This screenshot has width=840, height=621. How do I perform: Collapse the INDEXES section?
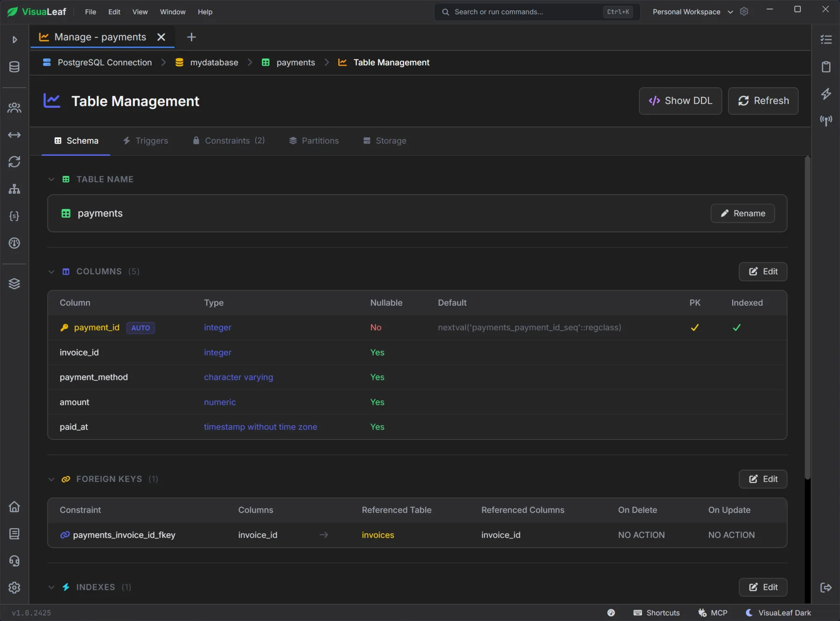click(51, 587)
